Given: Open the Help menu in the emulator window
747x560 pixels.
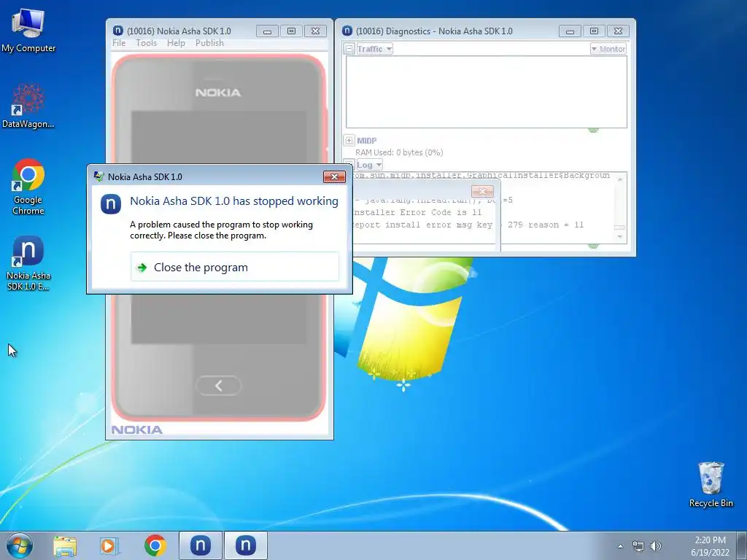Looking at the screenshot, I should pyautogui.click(x=176, y=43).
